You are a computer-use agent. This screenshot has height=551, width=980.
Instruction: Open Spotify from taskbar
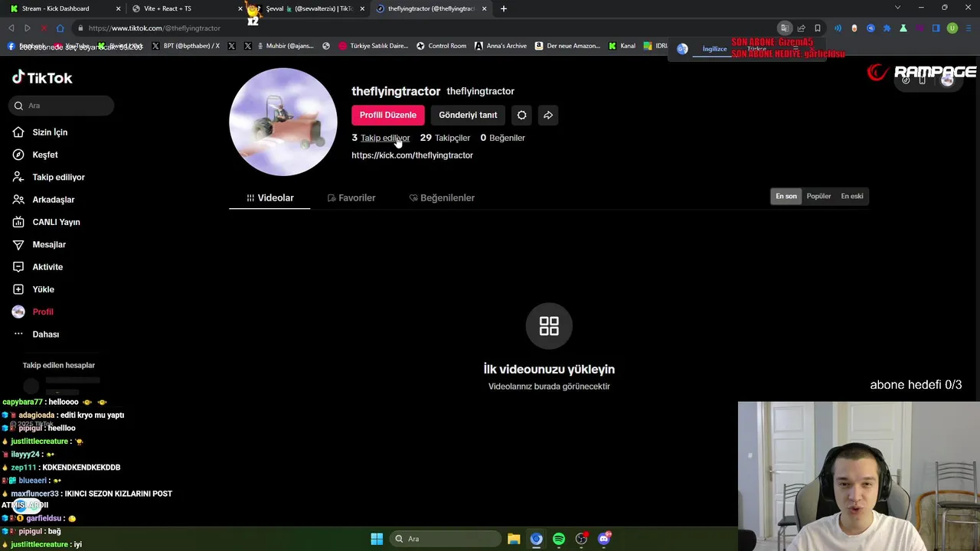559,539
